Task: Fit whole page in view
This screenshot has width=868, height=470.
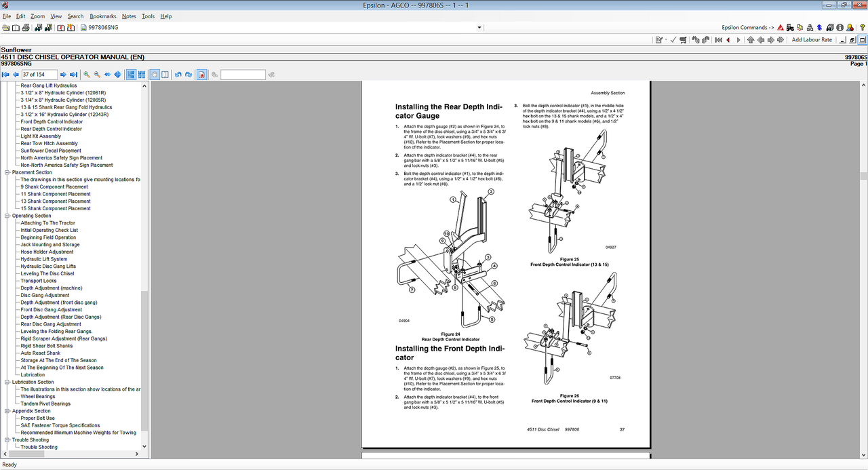Action: pyautogui.click(x=117, y=75)
